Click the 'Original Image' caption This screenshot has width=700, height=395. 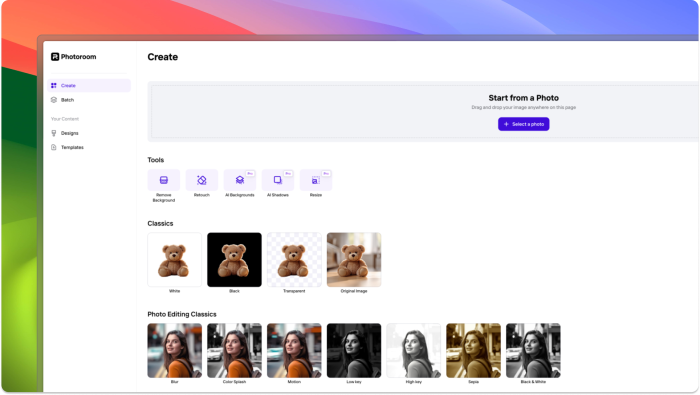(x=354, y=291)
